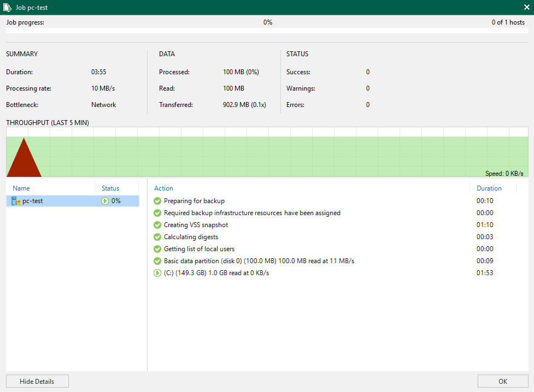Image resolution: width=534 pixels, height=392 pixels.
Task: Click the 'Speed: 0 KB/s' label
Action: point(504,174)
